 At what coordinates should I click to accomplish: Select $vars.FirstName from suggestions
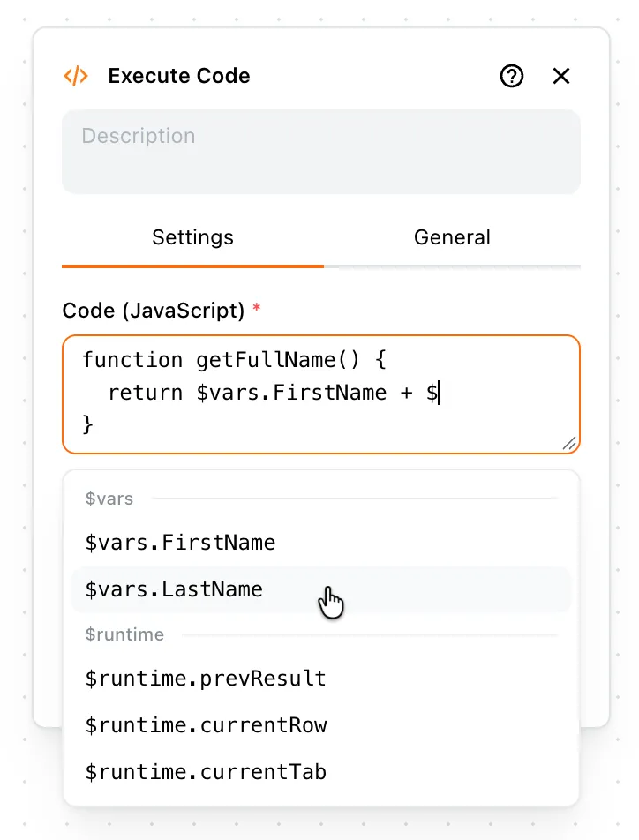[321, 543]
